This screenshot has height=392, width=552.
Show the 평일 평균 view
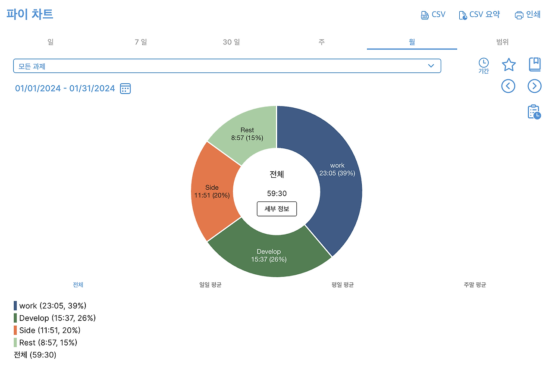(343, 285)
